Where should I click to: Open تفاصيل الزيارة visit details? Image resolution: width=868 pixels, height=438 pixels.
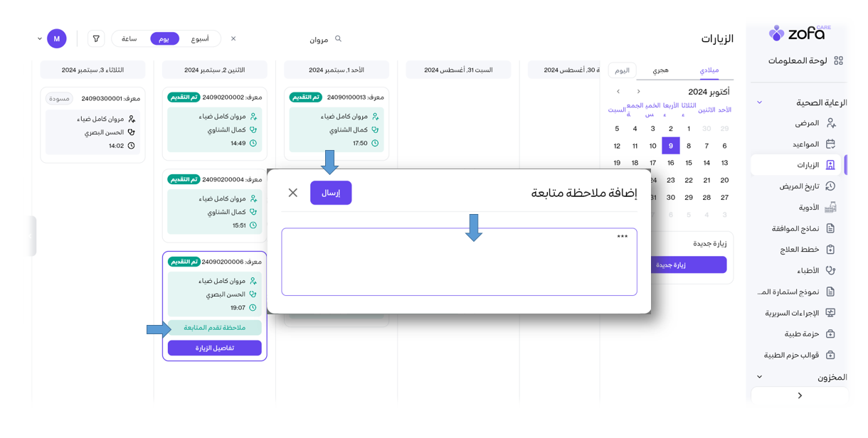click(x=214, y=348)
